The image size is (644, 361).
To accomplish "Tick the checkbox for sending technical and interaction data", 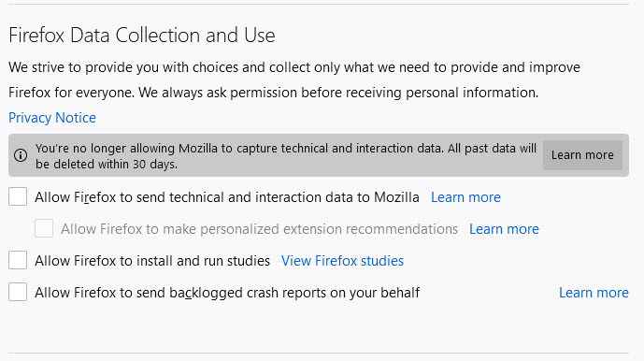I will [x=18, y=196].
